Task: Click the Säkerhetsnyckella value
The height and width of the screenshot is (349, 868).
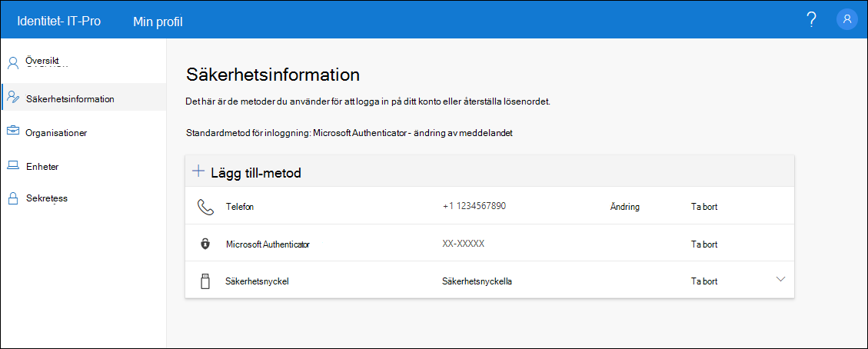Action: click(477, 281)
